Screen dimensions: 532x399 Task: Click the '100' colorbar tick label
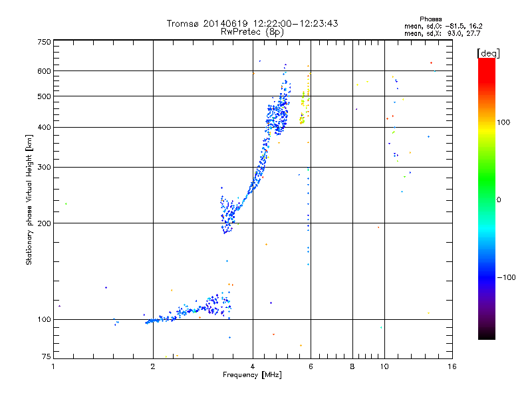click(503, 122)
